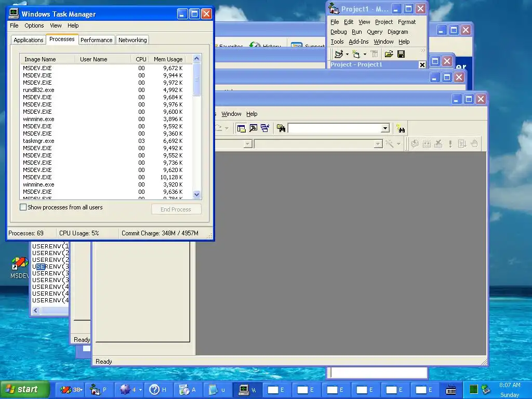Open Window menu in MSDEV window
The image size is (532, 399).
(231, 114)
